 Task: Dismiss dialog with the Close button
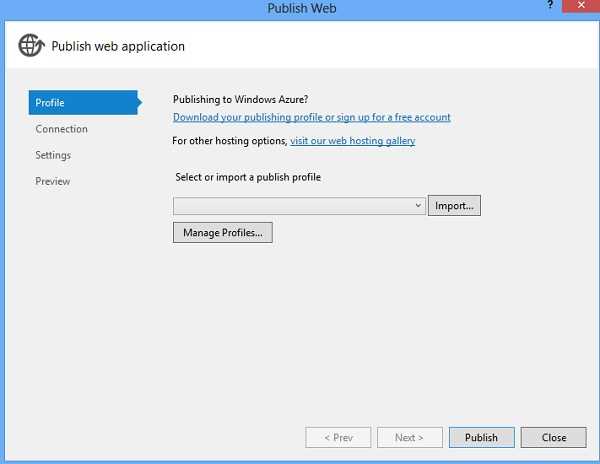(x=553, y=437)
